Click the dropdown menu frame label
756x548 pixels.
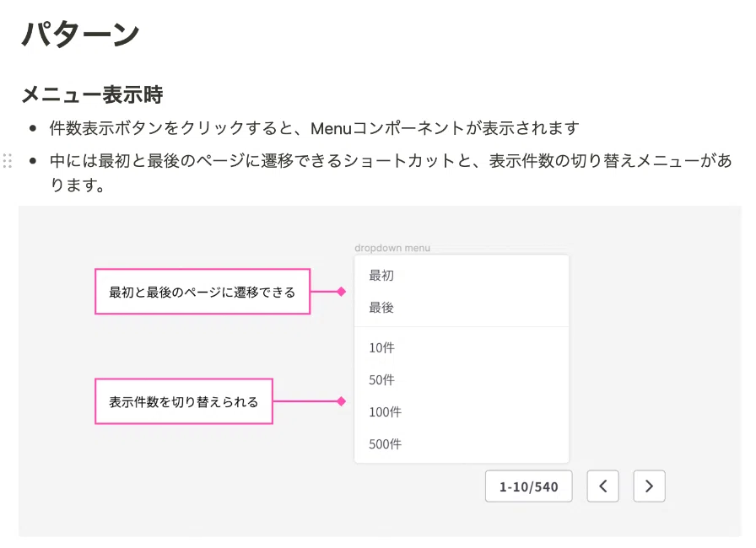[392, 248]
